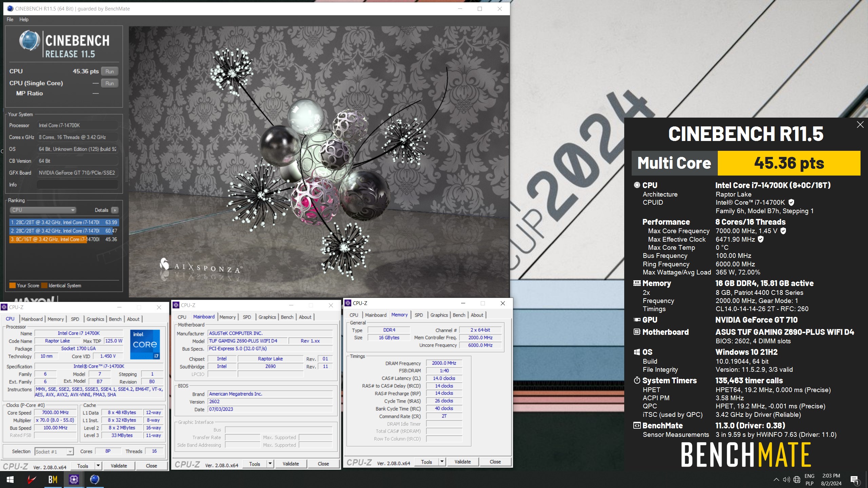Click Max Core Frequency verified shield
Image resolution: width=868 pixels, height=488 pixels.
(783, 231)
